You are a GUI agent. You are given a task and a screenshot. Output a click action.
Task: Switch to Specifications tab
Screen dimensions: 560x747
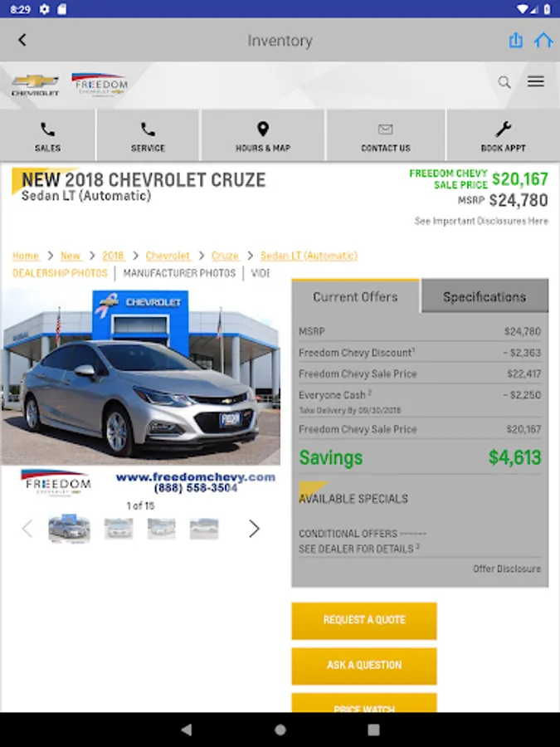point(485,296)
